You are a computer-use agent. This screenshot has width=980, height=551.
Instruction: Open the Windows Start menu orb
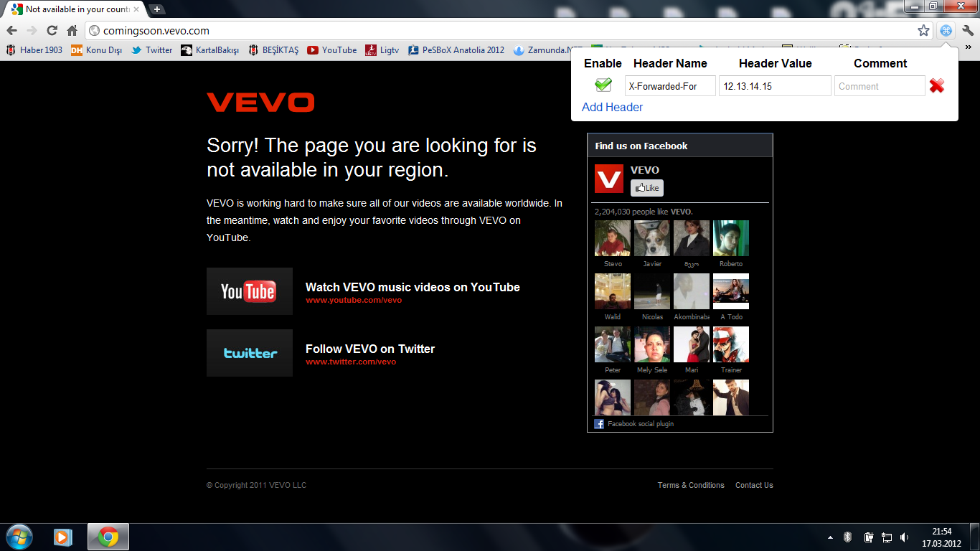[x=19, y=537]
